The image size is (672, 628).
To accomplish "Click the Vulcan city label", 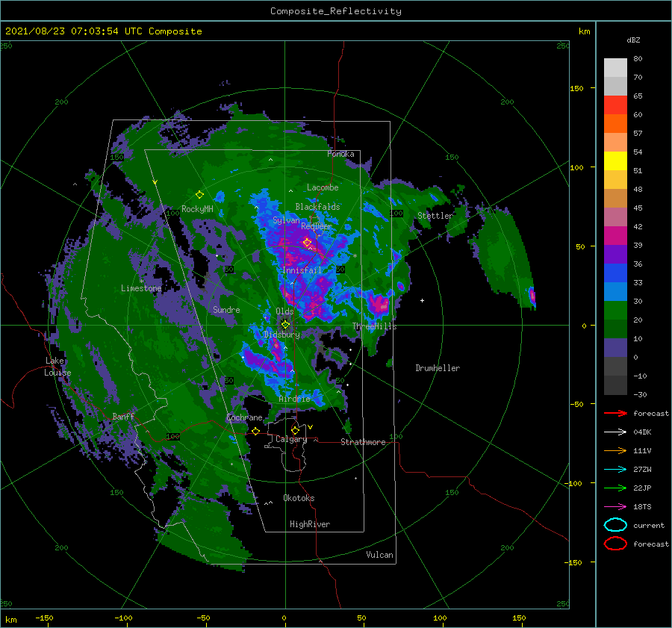I will tap(379, 555).
